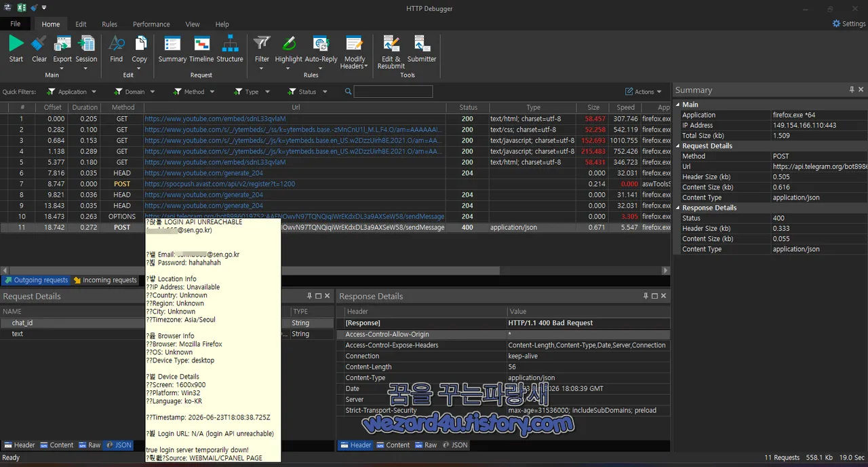Switch to the View ribbon tab
The image size is (868, 467).
click(193, 24)
